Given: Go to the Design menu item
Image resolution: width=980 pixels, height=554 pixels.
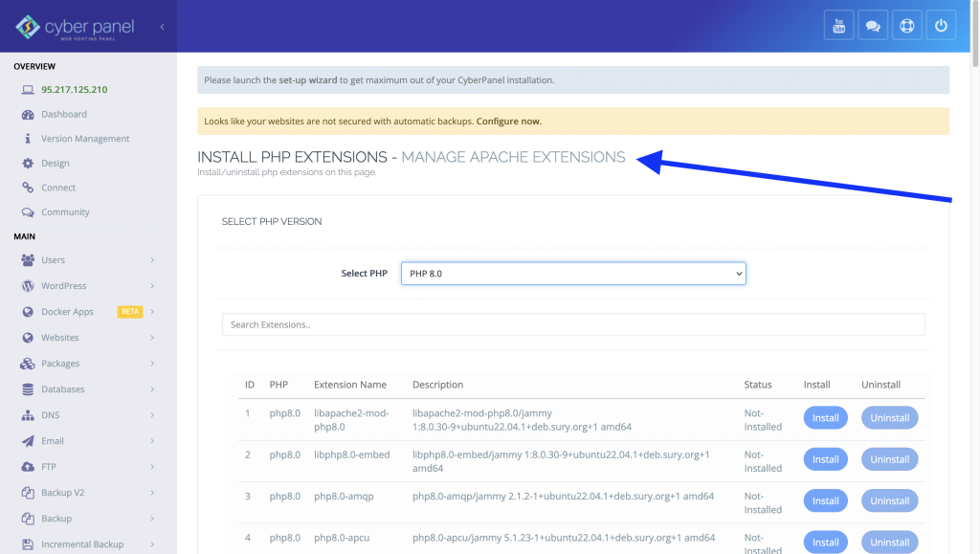Looking at the screenshot, I should pyautogui.click(x=55, y=163).
